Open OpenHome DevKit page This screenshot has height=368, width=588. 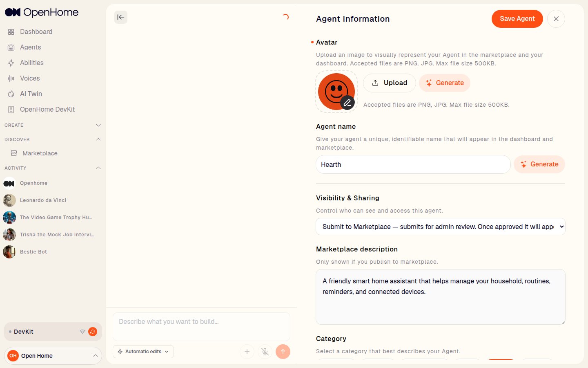(x=47, y=109)
